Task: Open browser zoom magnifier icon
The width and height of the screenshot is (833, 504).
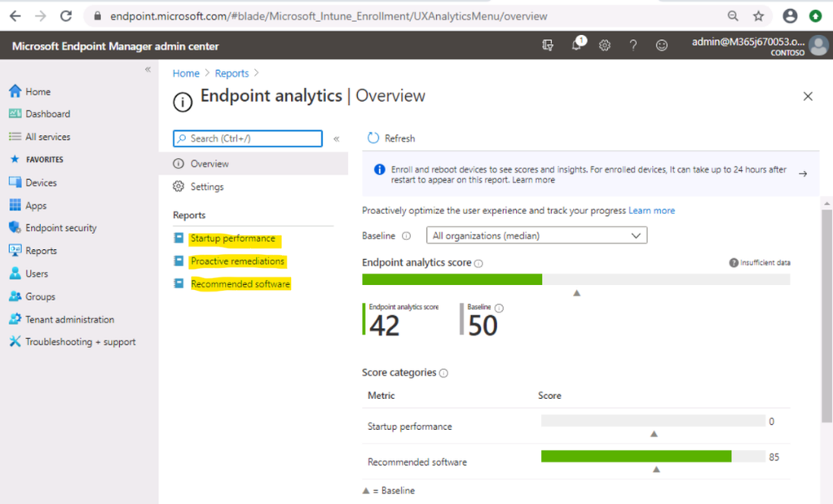Action: pos(733,16)
